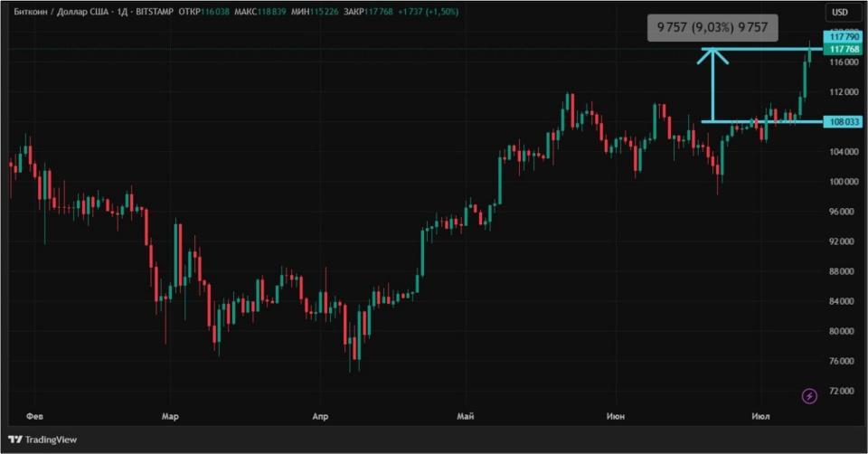Click the Мар label on time axis
868x454 pixels.
pyautogui.click(x=170, y=416)
